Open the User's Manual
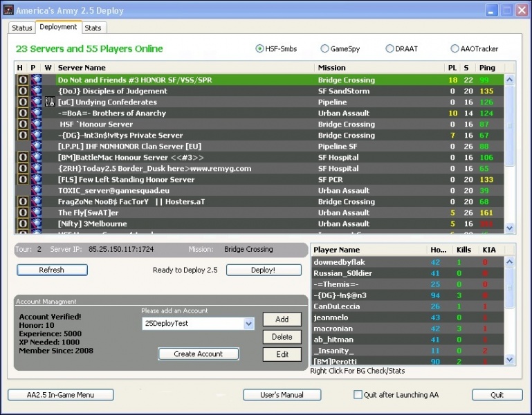532x415 pixels. click(282, 395)
